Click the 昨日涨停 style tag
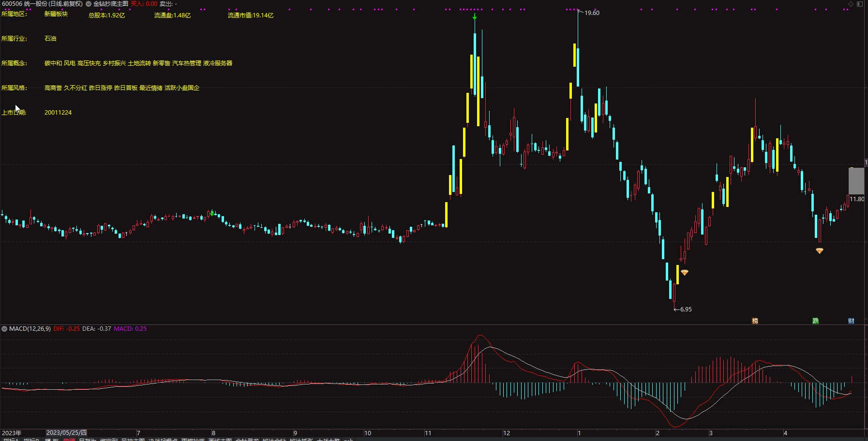The height and width of the screenshot is (441, 868). tap(101, 88)
